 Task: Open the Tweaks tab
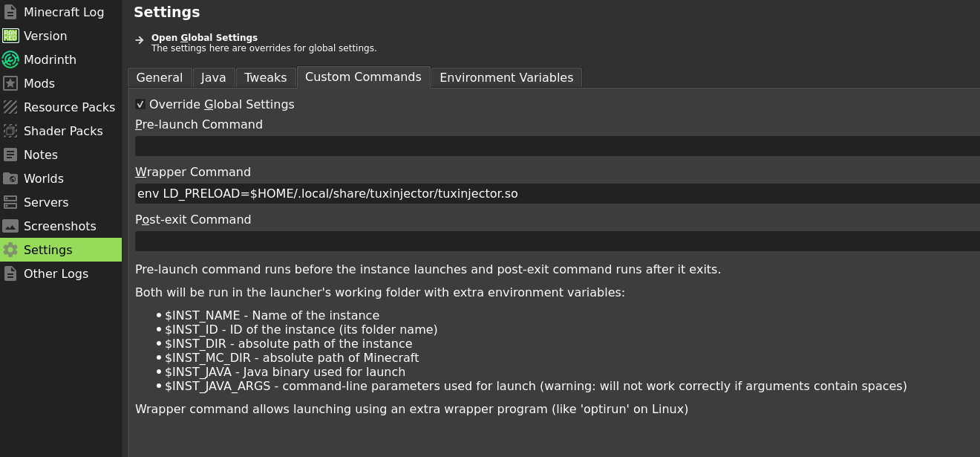[265, 77]
